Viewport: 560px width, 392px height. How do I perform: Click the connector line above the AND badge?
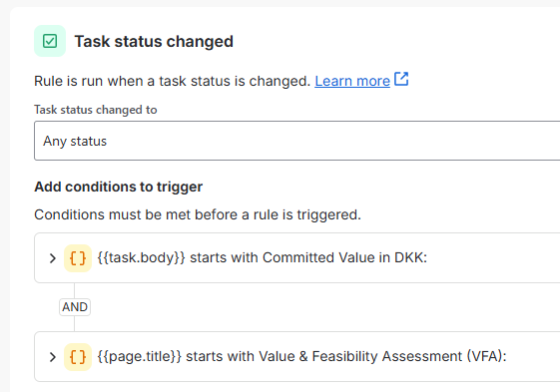(74, 290)
